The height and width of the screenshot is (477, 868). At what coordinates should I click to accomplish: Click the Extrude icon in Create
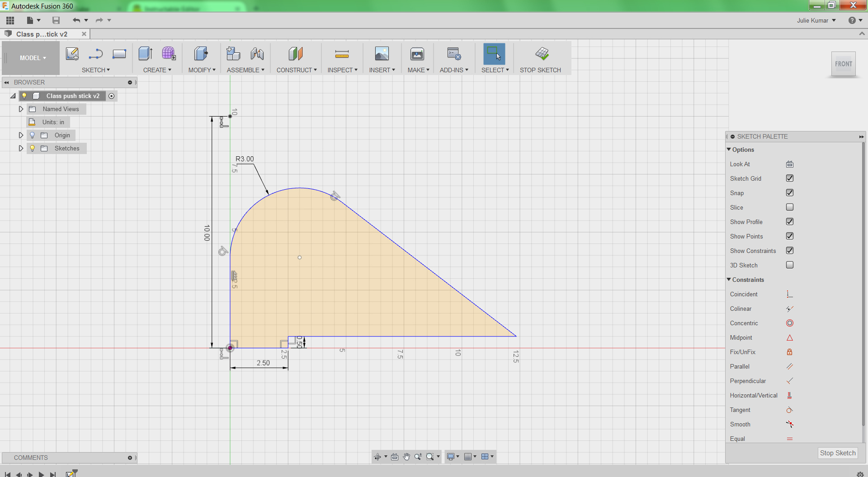click(x=145, y=54)
